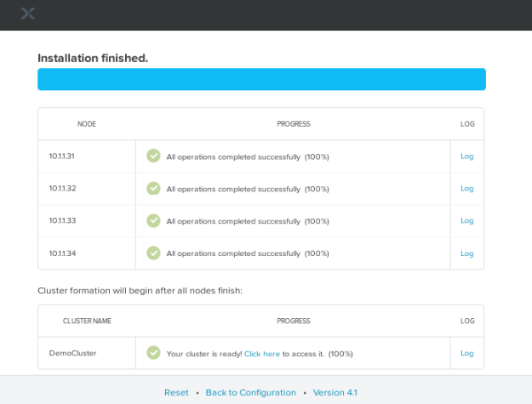Open the log for node 10.1.1.31
The width and height of the screenshot is (532, 404).
coord(466,156)
